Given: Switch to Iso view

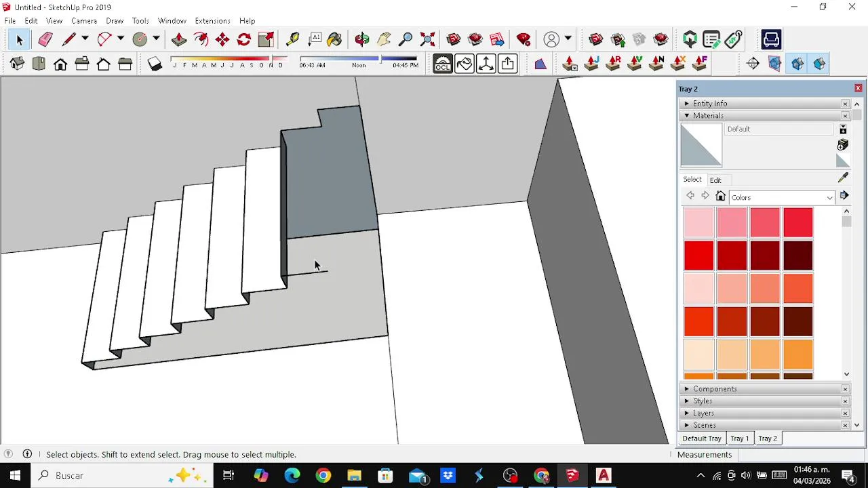Looking at the screenshot, I should (17, 64).
